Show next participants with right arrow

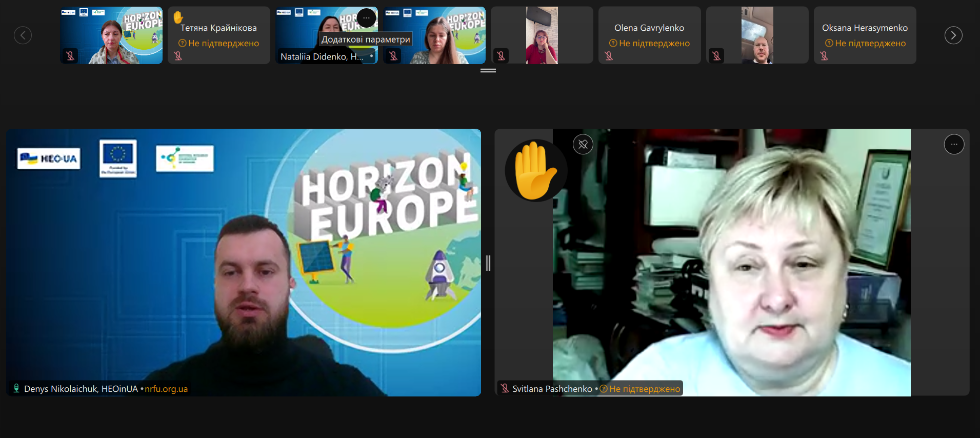point(953,35)
